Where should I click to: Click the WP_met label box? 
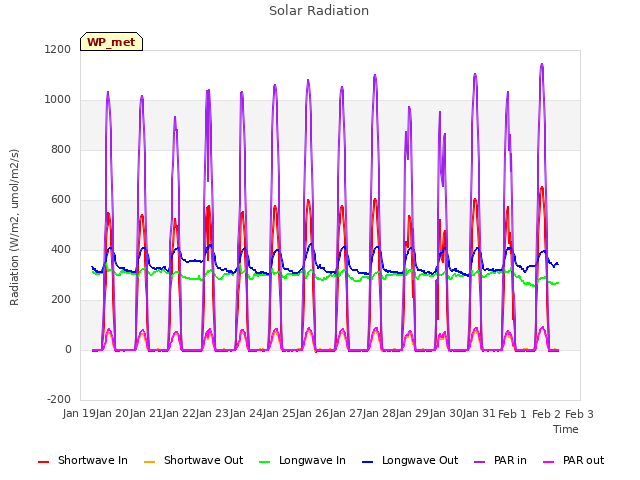[111, 42]
